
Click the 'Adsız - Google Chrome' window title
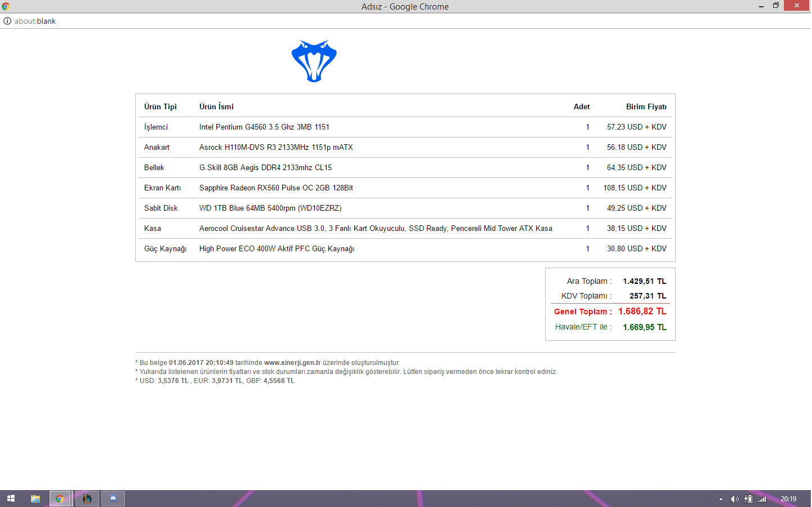click(405, 7)
